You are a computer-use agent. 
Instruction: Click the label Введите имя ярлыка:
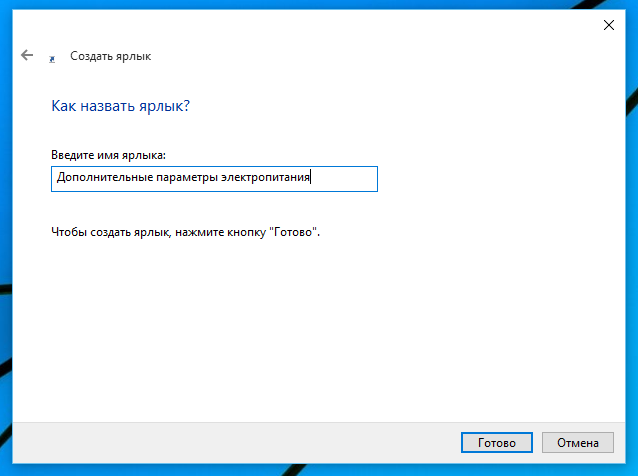[x=108, y=155]
